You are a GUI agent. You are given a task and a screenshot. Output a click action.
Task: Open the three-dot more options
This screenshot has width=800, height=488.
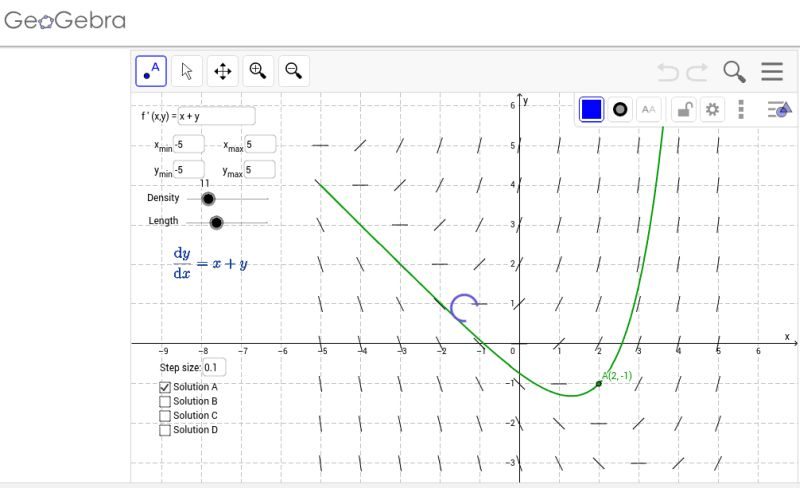tap(741, 109)
